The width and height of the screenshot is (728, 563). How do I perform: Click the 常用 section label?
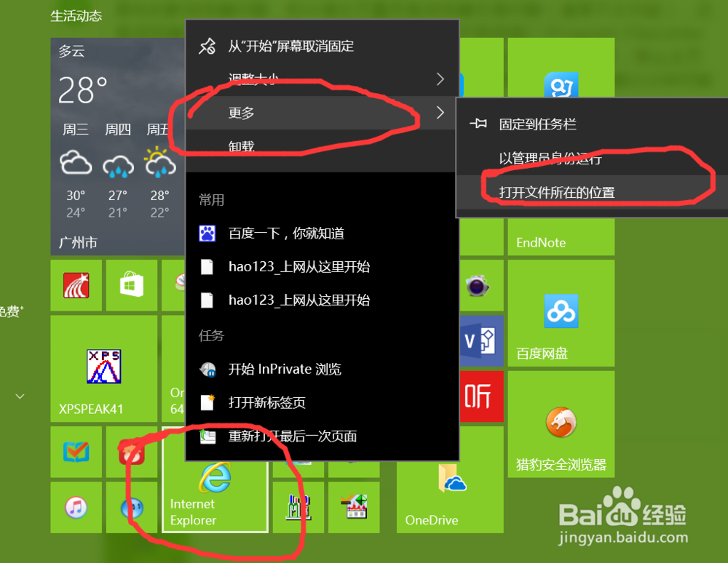[x=212, y=200]
